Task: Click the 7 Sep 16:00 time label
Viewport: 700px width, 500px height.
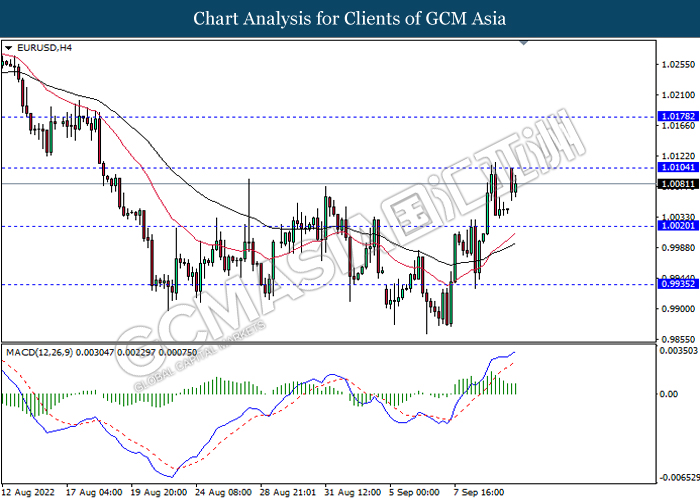Action: 479,492
